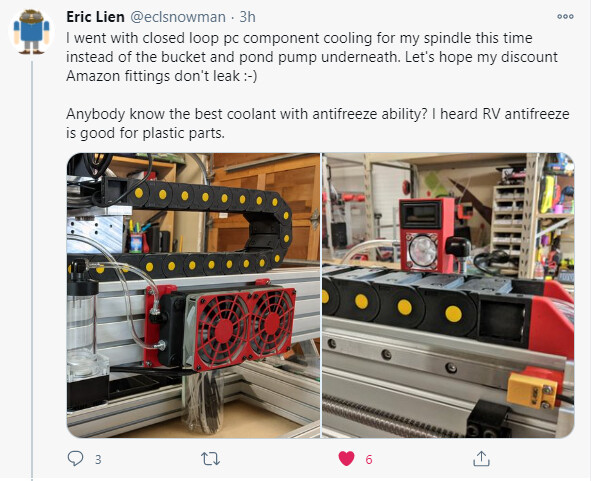The width and height of the screenshot is (609, 481).
Task: Click the yellow sensor in right photo
Action: coord(534,390)
